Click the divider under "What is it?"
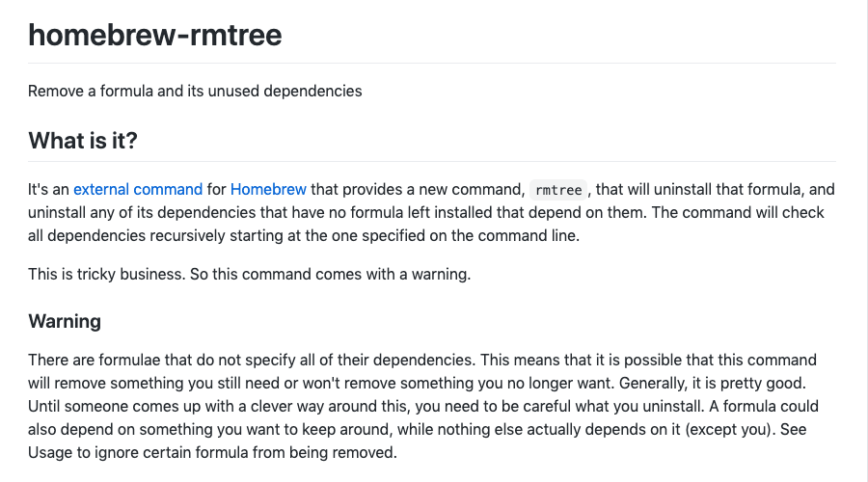Screen dimensions: 868x482 coord(432,161)
